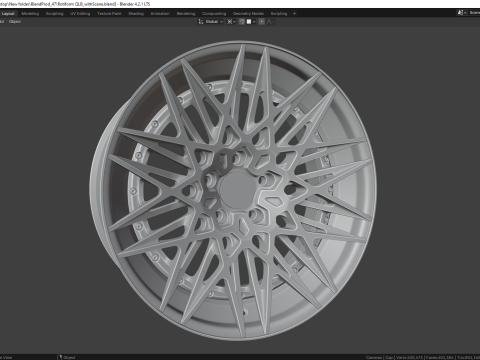Switch to the Rendering workspace tab

186,14
